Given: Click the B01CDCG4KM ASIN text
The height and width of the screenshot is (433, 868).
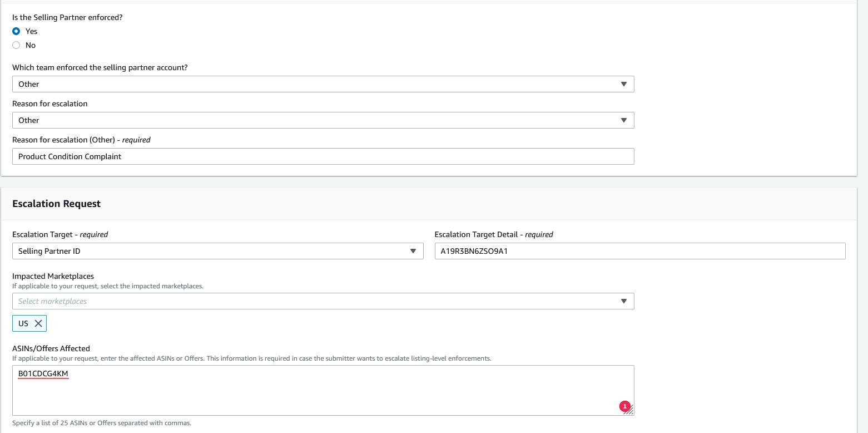Looking at the screenshot, I should 43,373.
